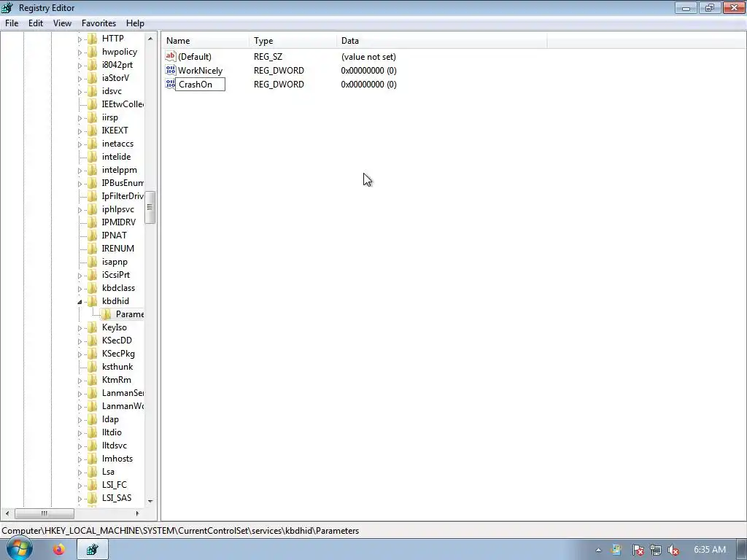747x560 pixels.
Task: Expand the kbdclass key
Action: (x=80, y=289)
